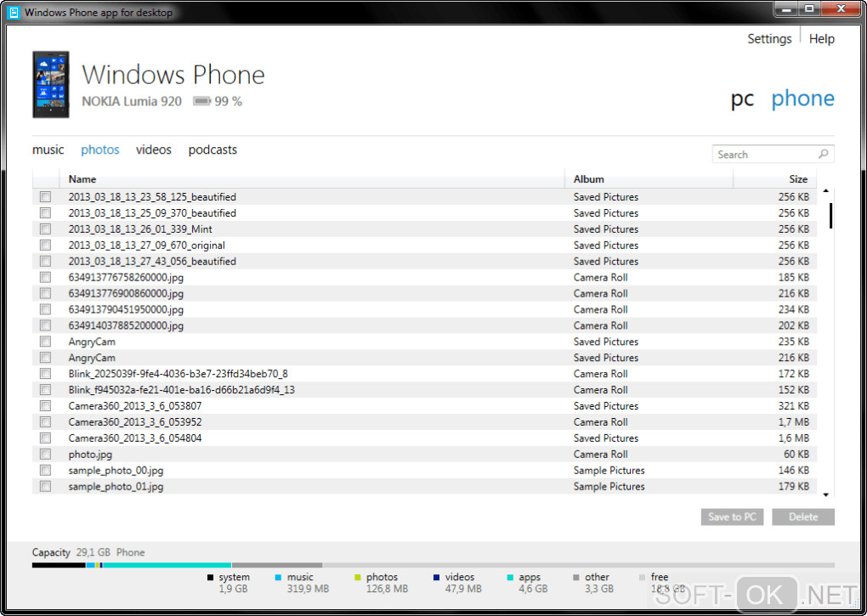The width and height of the screenshot is (867, 616).
Task: Select file 2013_03_18_13_27_43_056_beautified
Action: tap(424, 262)
